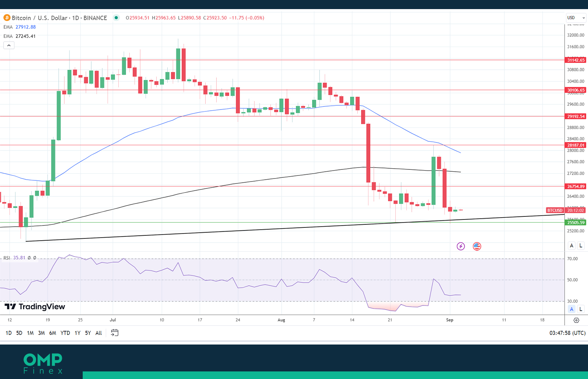
Task: Click the OMP Finex logo
Action: tap(43, 363)
